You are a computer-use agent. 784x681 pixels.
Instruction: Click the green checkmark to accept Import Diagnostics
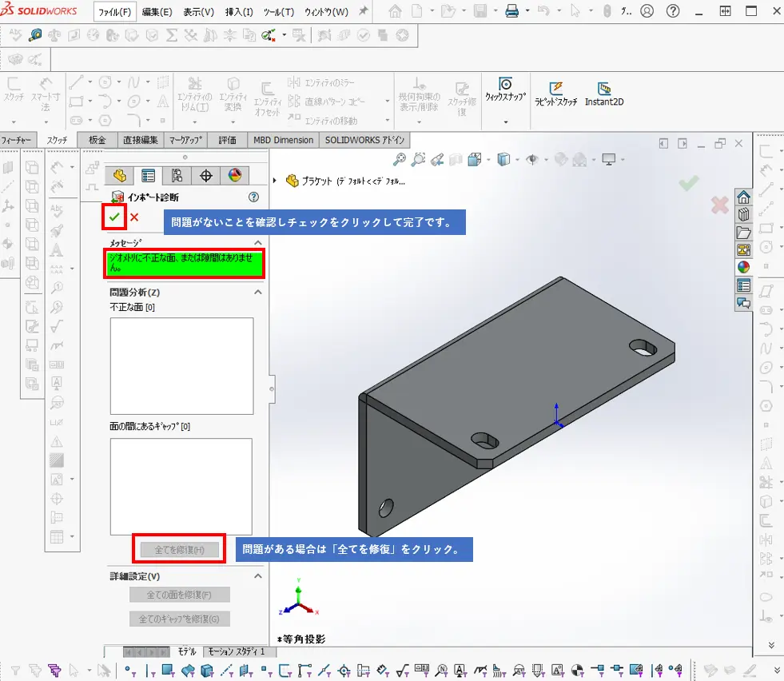coord(114,217)
